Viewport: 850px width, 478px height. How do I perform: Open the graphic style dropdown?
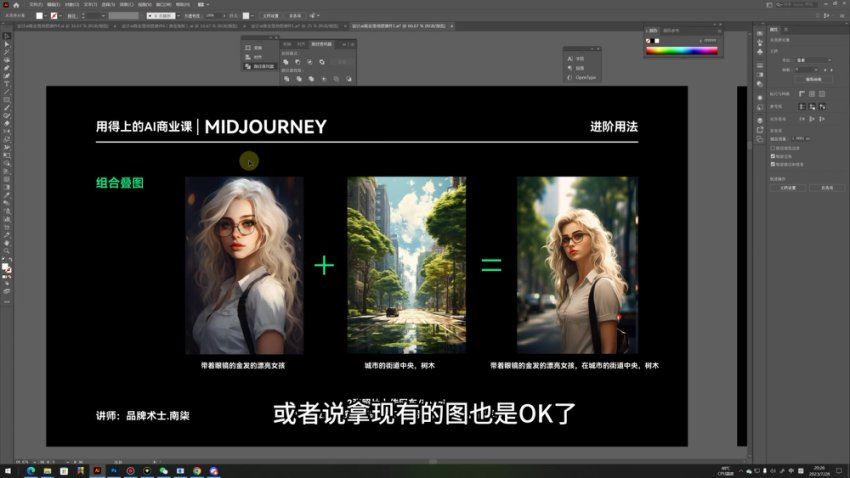pyautogui.click(x=252, y=16)
